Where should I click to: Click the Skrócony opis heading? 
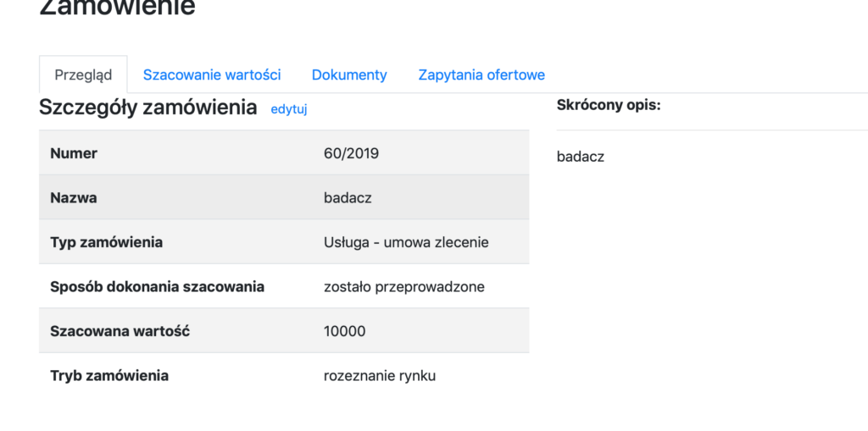(x=608, y=105)
